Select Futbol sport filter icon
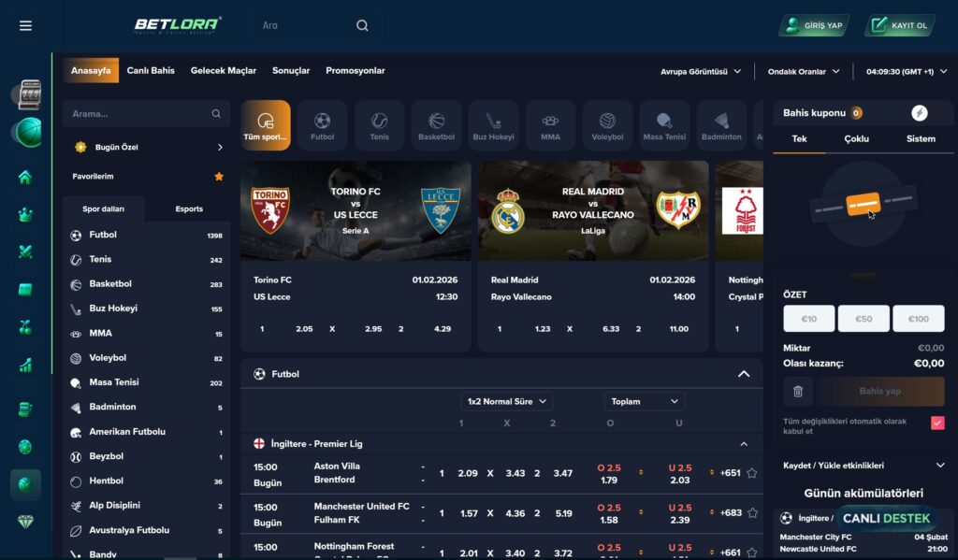The image size is (958, 560). pos(323,126)
